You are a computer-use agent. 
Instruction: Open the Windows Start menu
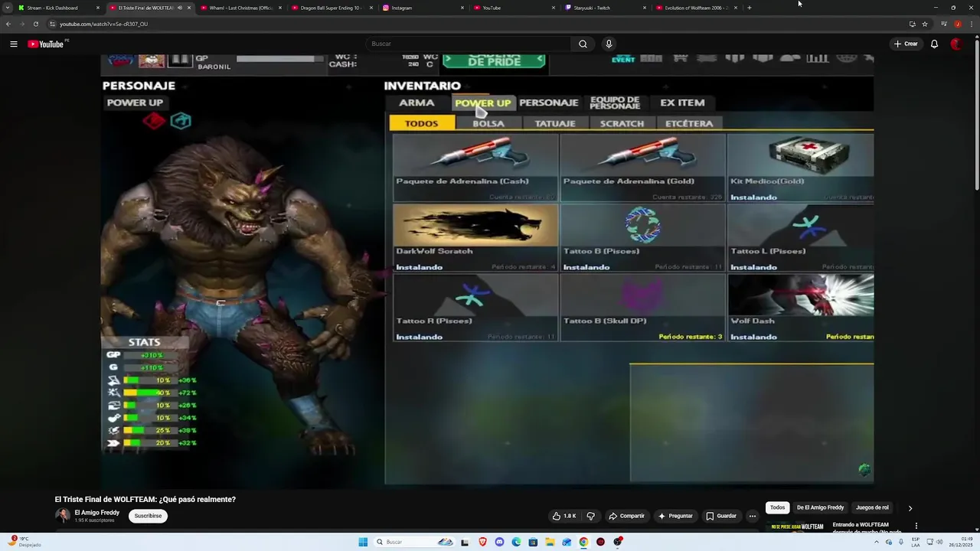click(x=363, y=542)
